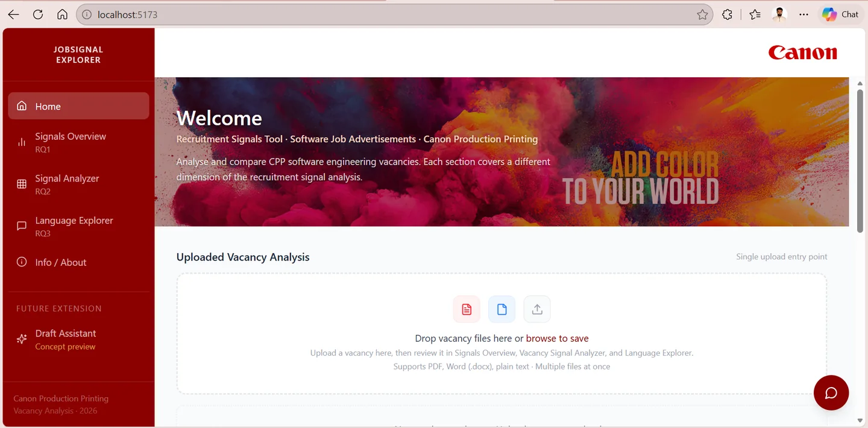
Task: Open the browser home page icon
Action: [62, 14]
